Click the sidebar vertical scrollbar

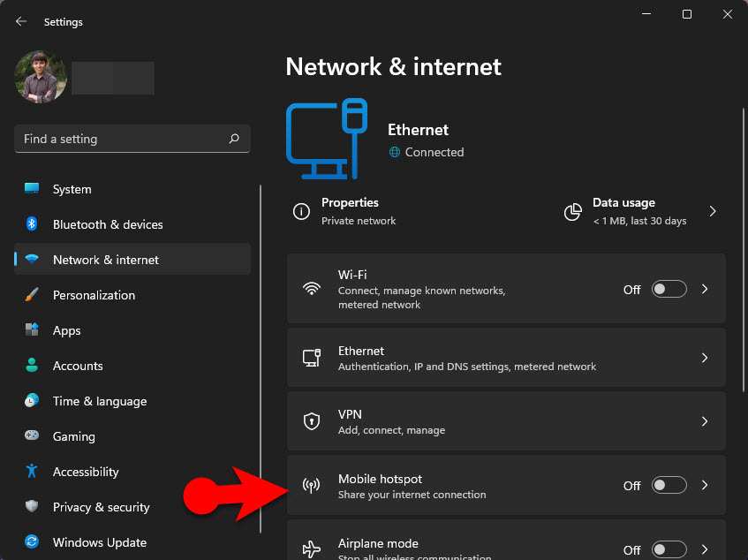pos(261,359)
